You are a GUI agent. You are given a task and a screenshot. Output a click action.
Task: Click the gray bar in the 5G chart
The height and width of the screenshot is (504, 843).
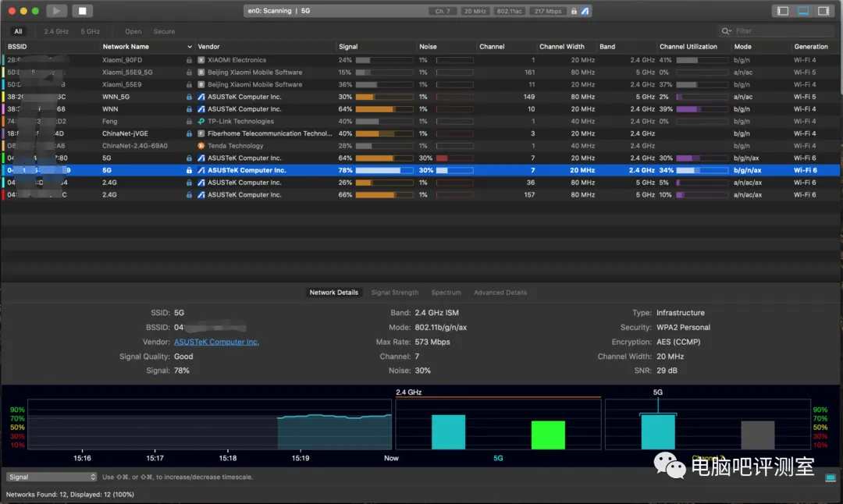757,435
